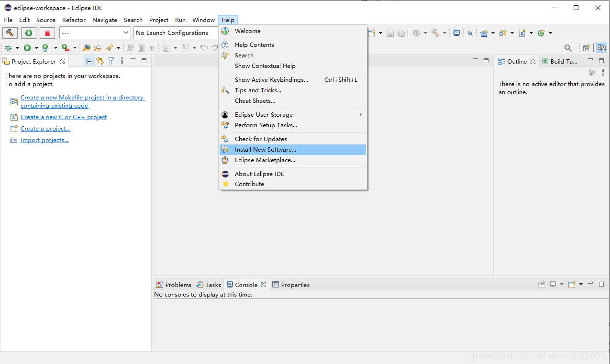The height and width of the screenshot is (364, 610).
Task: Toggle the Word Wrap toolbar icon
Action: 130,48
